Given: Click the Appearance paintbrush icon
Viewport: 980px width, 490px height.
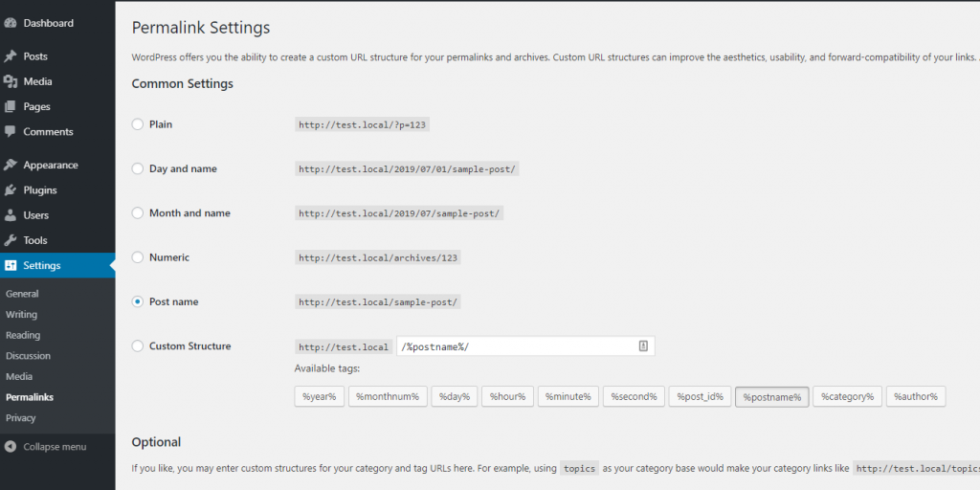Looking at the screenshot, I should [10, 165].
